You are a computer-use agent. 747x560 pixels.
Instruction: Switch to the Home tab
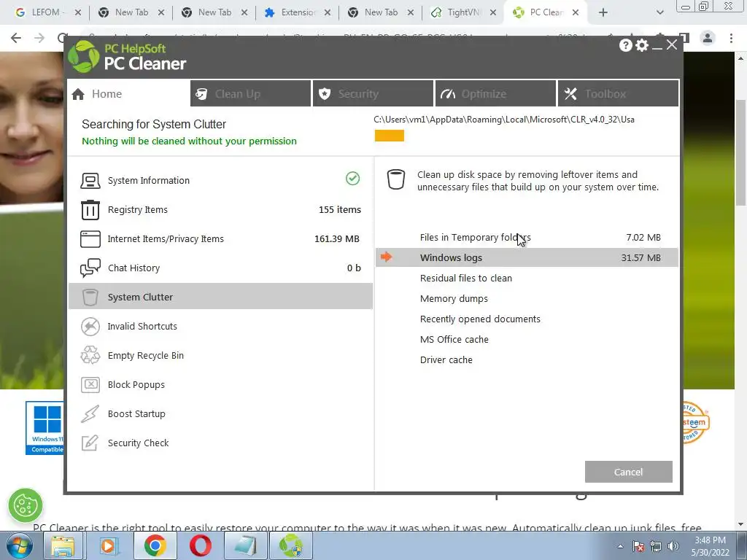pyautogui.click(x=128, y=94)
